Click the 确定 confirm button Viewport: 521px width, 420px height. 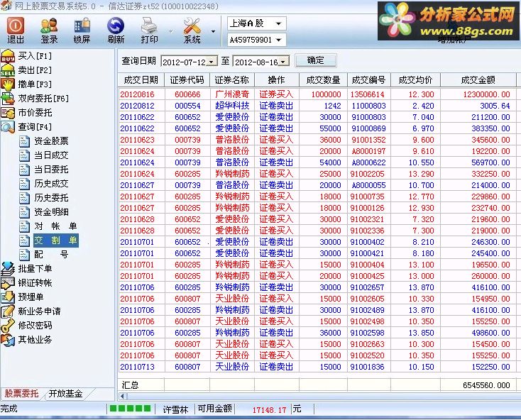coord(315,60)
